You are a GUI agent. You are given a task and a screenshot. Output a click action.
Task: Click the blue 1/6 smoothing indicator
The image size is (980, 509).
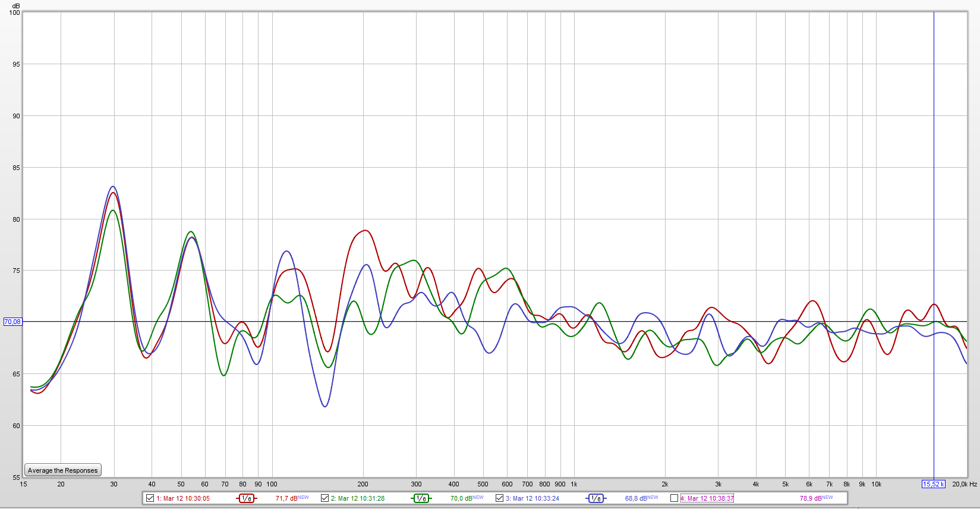[595, 498]
